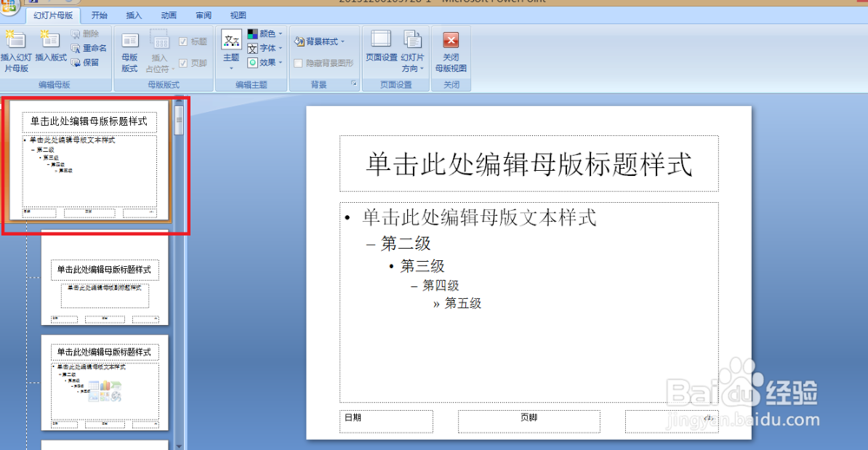
Task: Click the second level (第二级) text
Action: [x=405, y=244]
